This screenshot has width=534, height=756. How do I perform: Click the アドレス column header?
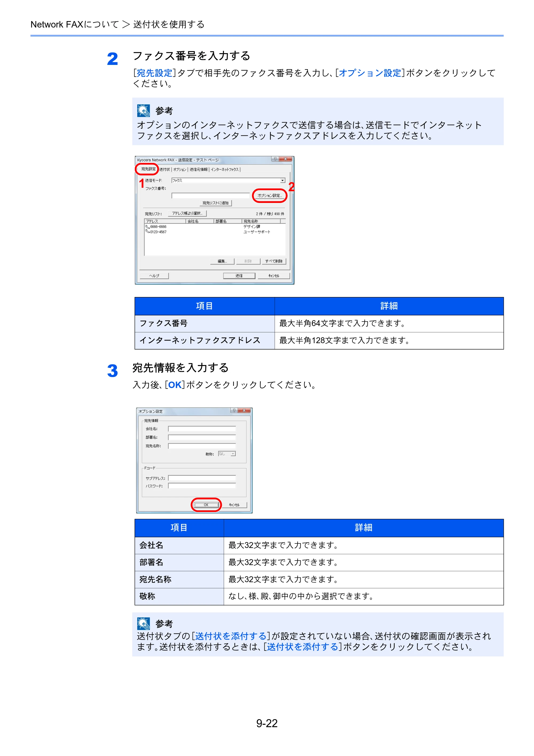point(165,221)
